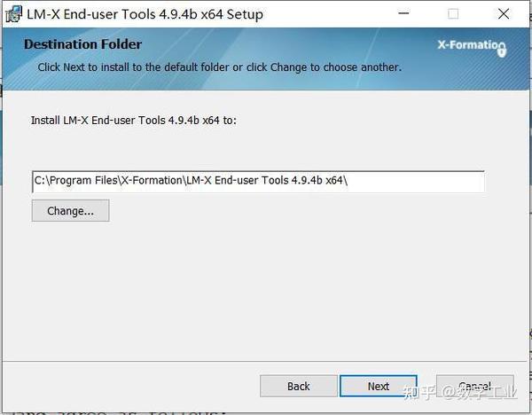The image size is (532, 415).
Task: Focus the install path text field
Action: click(x=258, y=181)
